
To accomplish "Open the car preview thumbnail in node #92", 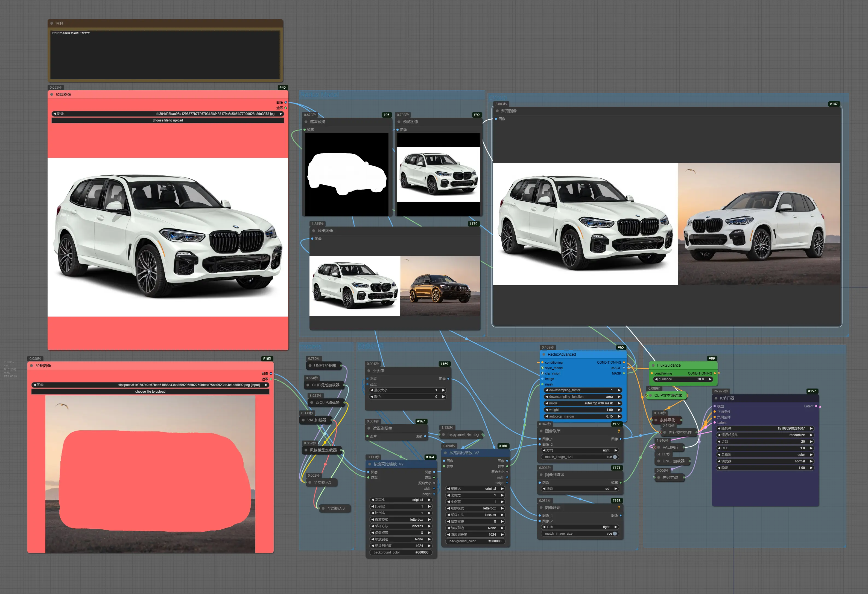I will [438, 174].
